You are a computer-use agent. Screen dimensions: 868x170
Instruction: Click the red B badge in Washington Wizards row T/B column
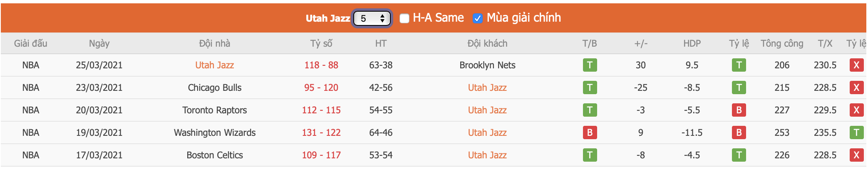590,132
